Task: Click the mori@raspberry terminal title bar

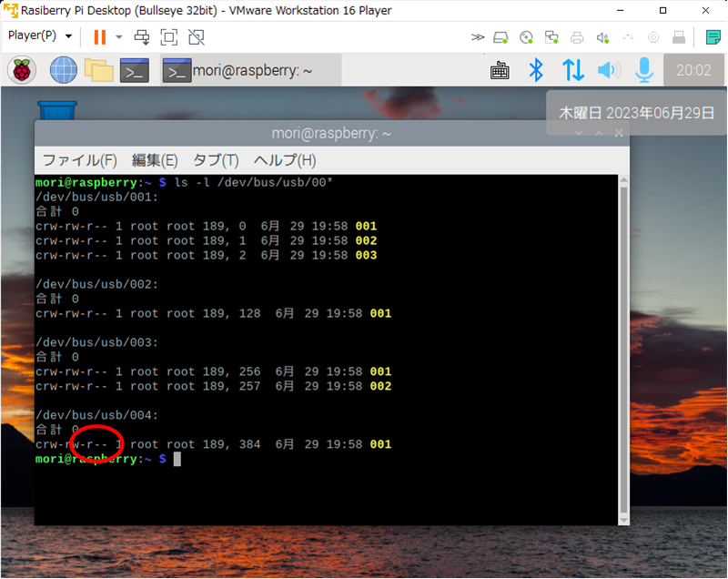Action: tap(331, 133)
